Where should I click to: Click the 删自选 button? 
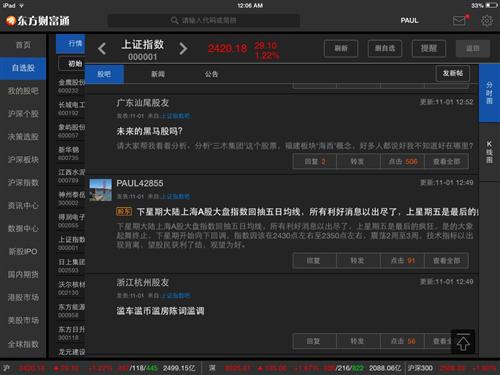pos(385,49)
